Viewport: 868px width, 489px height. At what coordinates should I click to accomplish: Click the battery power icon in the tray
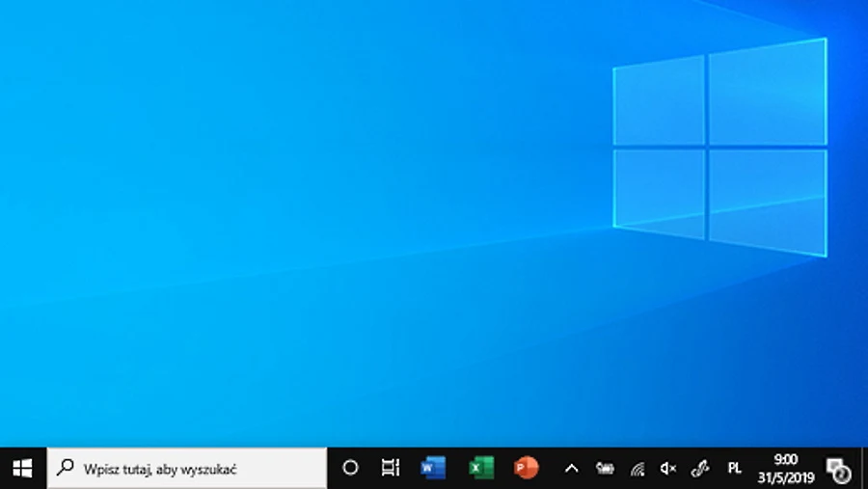[605, 469]
